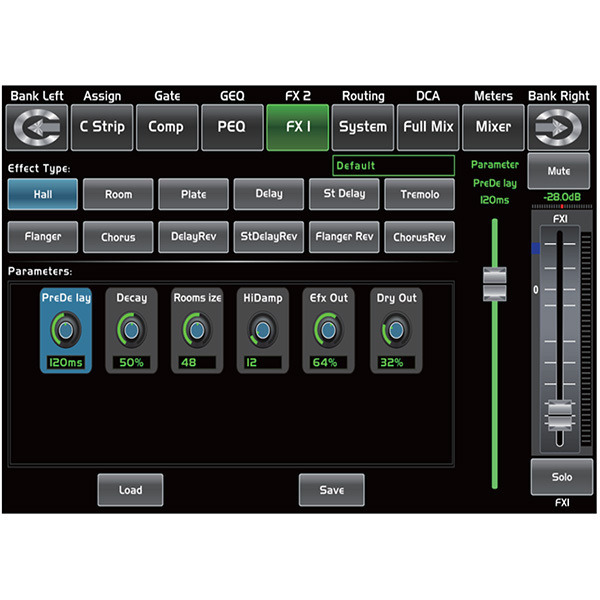Select the Dry Out knob

point(396,330)
